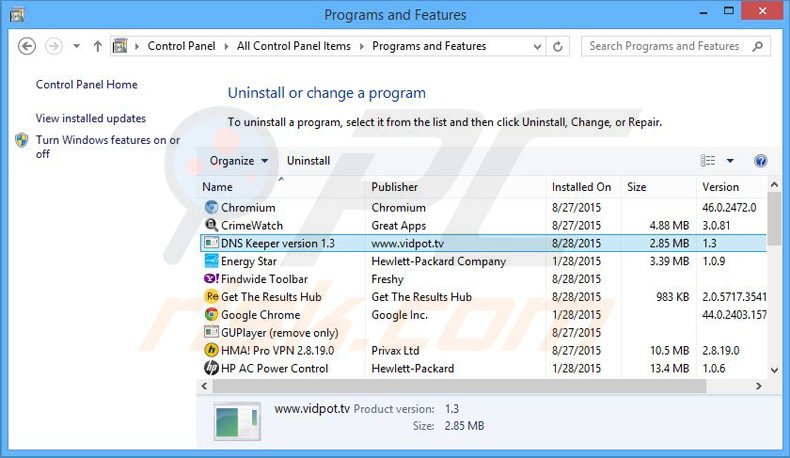
Task: Open Control Panel Home link
Action: 87,85
